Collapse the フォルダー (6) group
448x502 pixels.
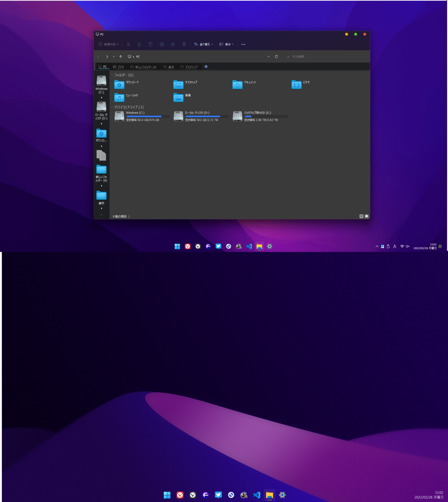[x=112, y=75]
